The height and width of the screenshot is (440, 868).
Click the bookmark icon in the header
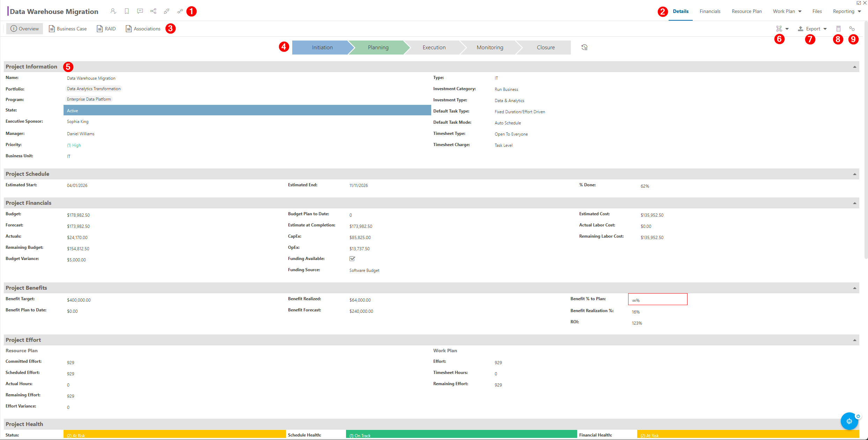[127, 11]
